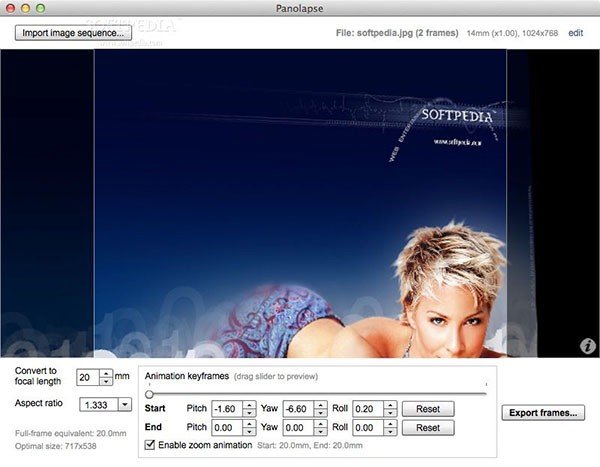Viewport: 600px width, 467px height.
Task: Increase the focal length stepper
Action: [106, 373]
